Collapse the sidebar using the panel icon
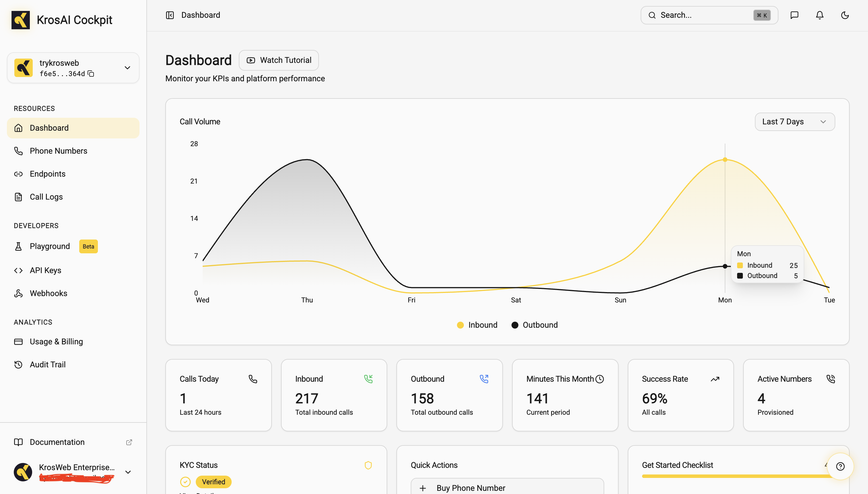 tap(170, 15)
